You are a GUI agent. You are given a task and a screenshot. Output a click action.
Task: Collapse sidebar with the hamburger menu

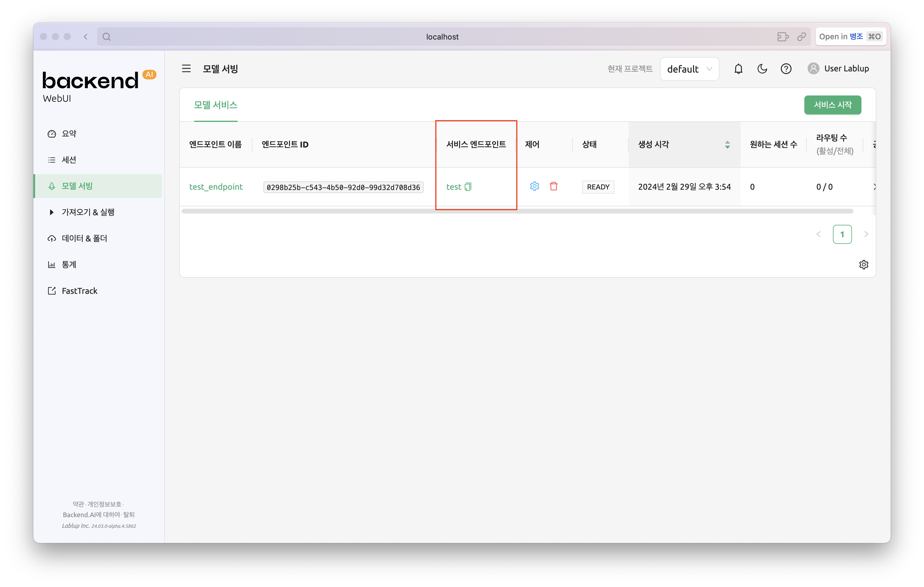(186, 69)
